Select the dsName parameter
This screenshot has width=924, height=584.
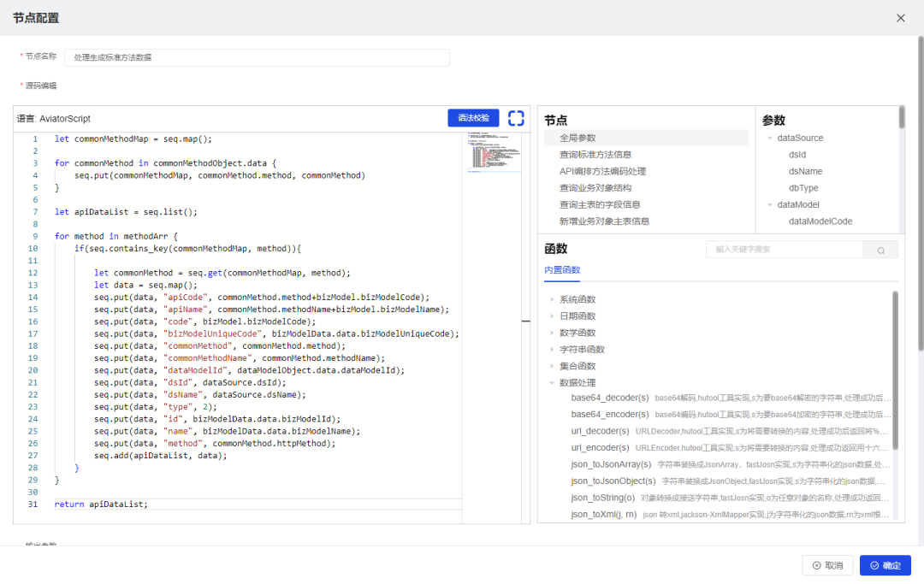pos(806,171)
